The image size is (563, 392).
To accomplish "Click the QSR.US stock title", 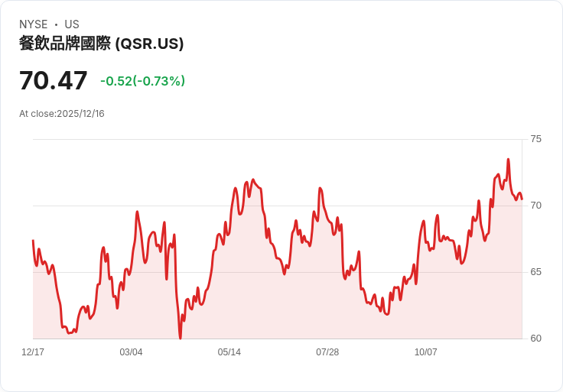I will [101, 44].
